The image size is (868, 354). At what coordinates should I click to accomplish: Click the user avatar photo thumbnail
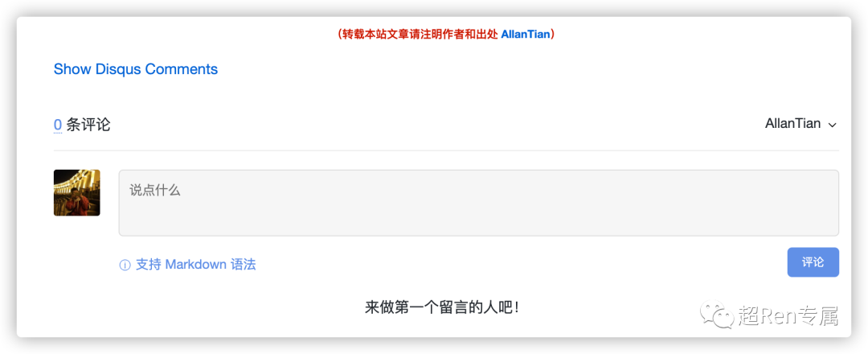point(77,193)
